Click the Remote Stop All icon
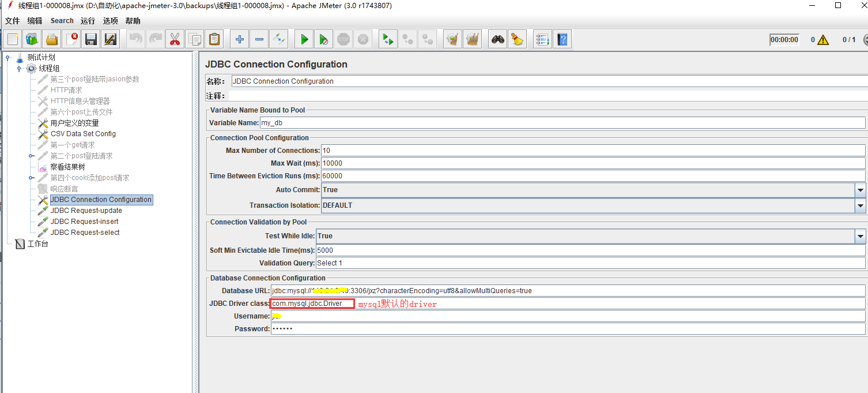This screenshot has width=868, height=393. [408, 39]
